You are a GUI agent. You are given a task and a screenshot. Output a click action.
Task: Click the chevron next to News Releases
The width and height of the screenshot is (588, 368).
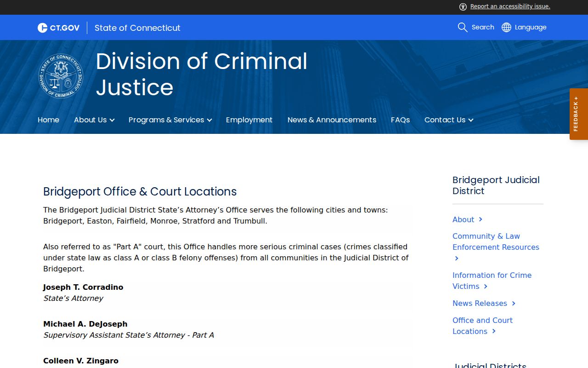click(x=514, y=303)
